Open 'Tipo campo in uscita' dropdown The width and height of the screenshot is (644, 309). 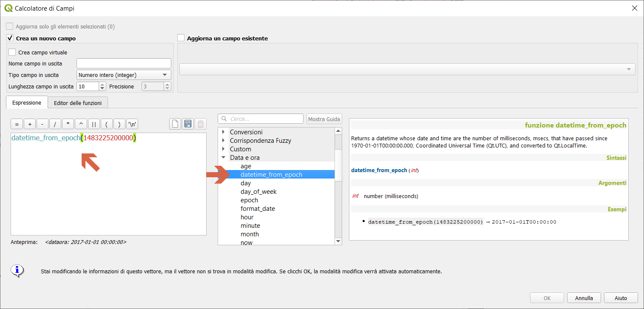pyautogui.click(x=124, y=75)
